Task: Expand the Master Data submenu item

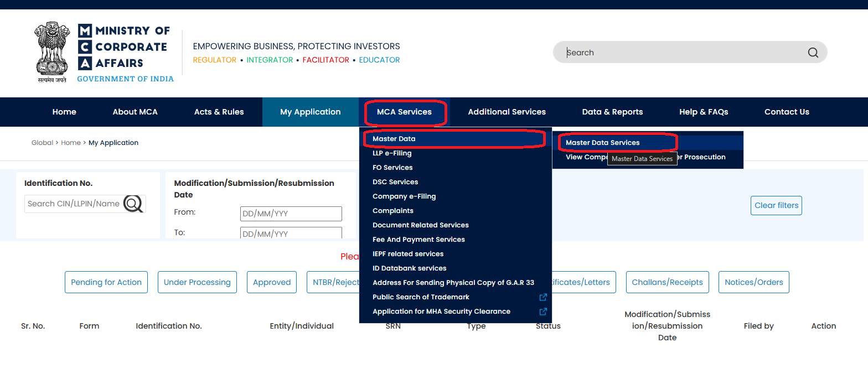Action: coord(394,139)
